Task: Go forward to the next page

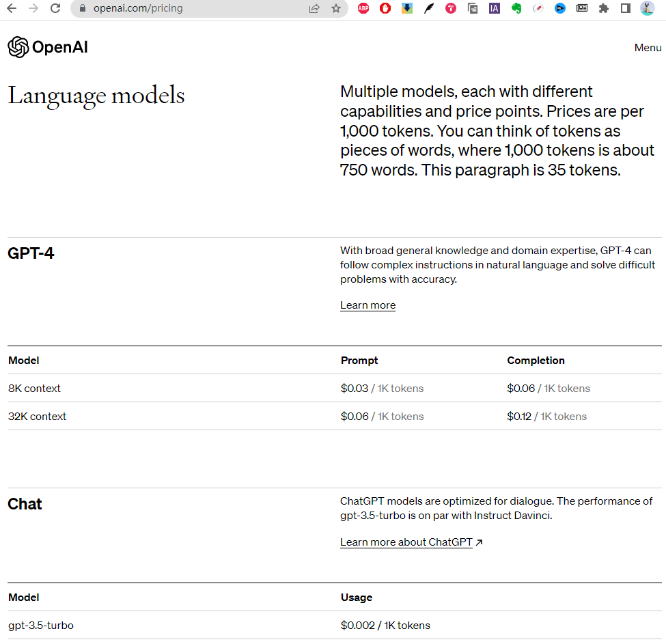Action: 33,8
